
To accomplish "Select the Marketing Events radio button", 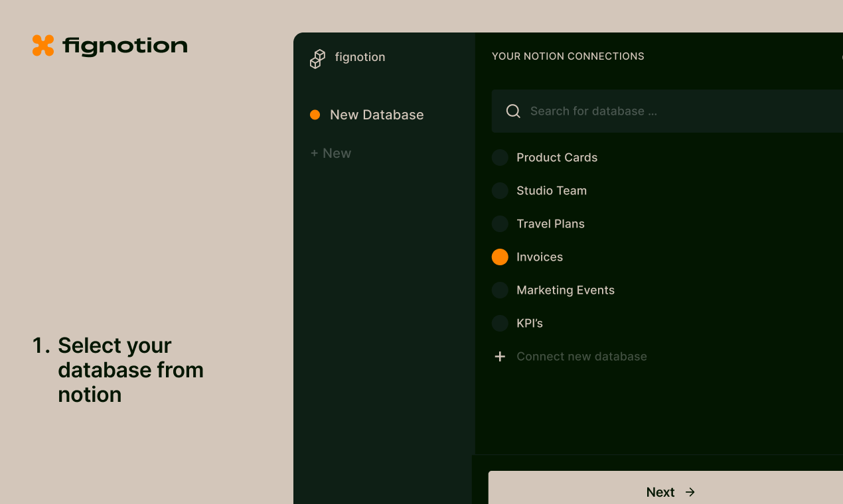I will point(500,290).
